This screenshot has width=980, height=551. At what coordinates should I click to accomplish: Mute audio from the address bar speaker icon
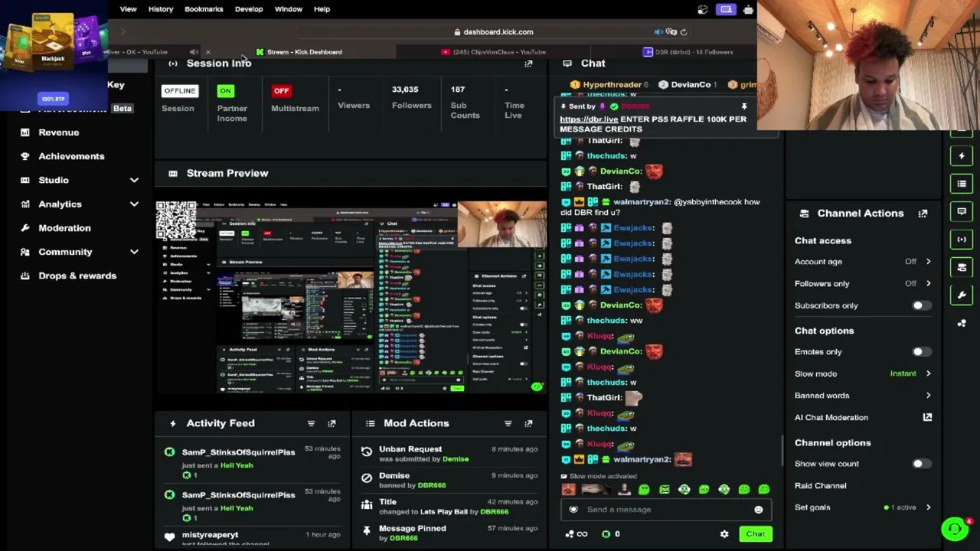point(658,32)
